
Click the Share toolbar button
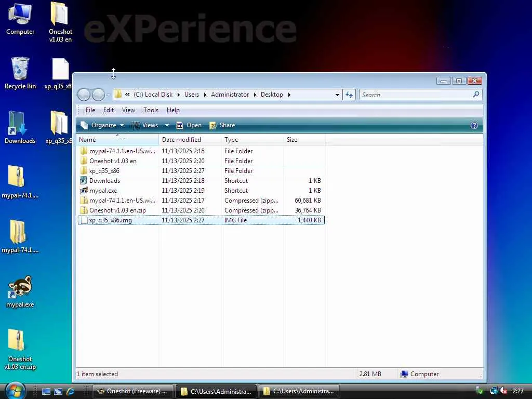pos(222,125)
